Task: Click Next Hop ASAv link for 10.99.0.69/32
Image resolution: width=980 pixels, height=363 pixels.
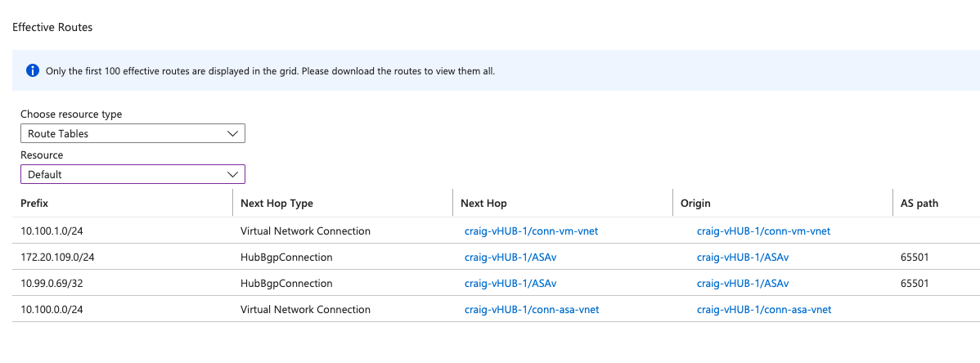Action: tap(510, 284)
